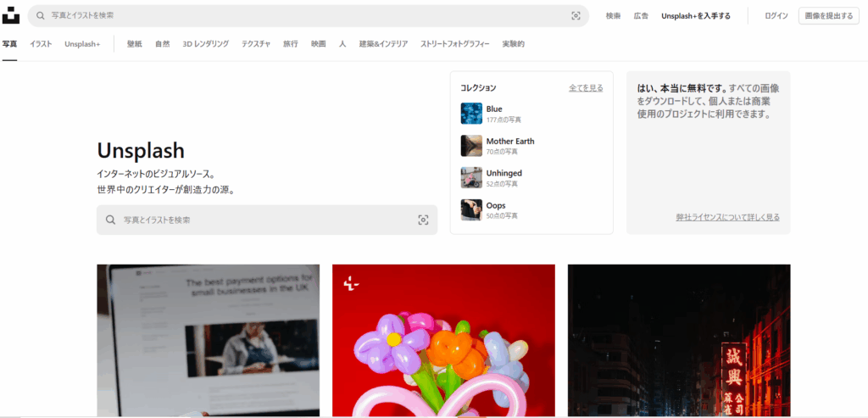Image resolution: width=868 pixels, height=418 pixels.
Task: Open the Unhinged collection thumbnail
Action: click(x=471, y=178)
